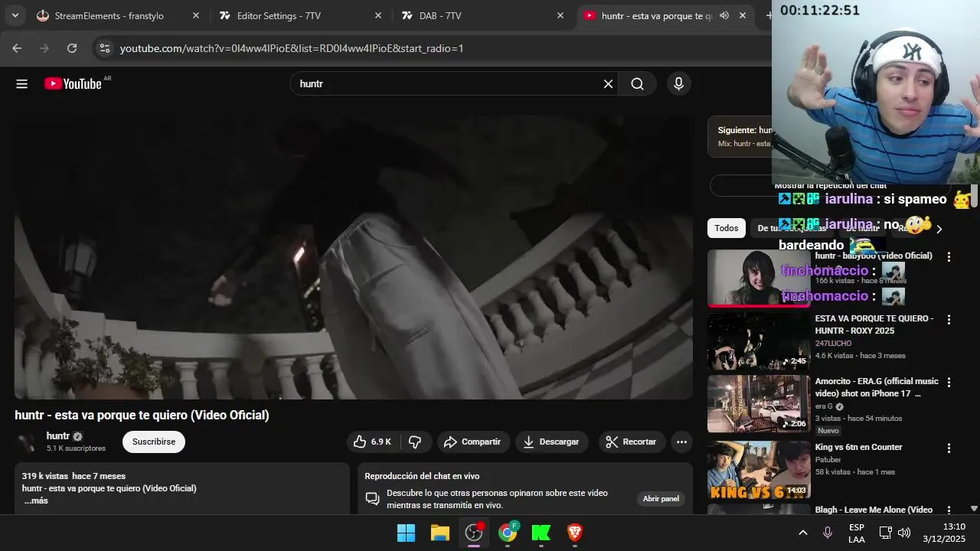The width and height of the screenshot is (980, 551).
Task: Click the 319 k vistas text
Action: [45, 476]
